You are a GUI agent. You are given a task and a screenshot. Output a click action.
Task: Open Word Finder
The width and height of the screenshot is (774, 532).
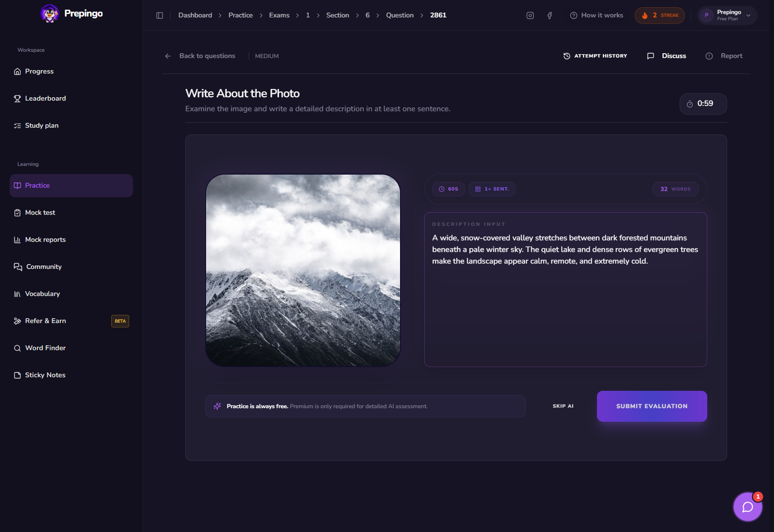pos(71,348)
